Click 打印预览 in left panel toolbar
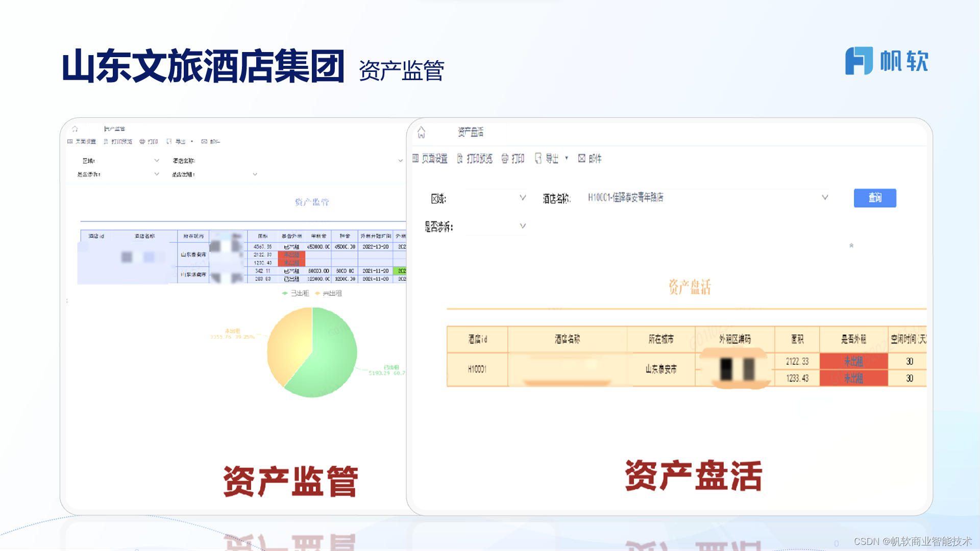This screenshot has width=980, height=551. pyautogui.click(x=118, y=141)
